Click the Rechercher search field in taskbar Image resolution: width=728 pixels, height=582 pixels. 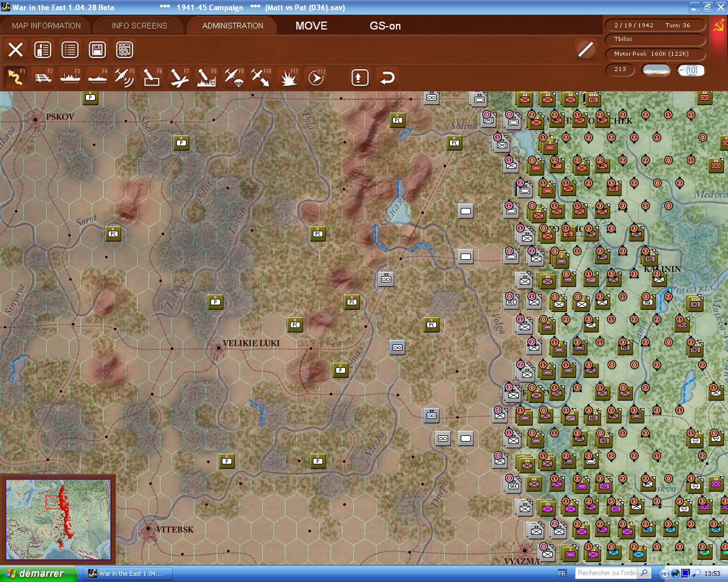(x=607, y=573)
